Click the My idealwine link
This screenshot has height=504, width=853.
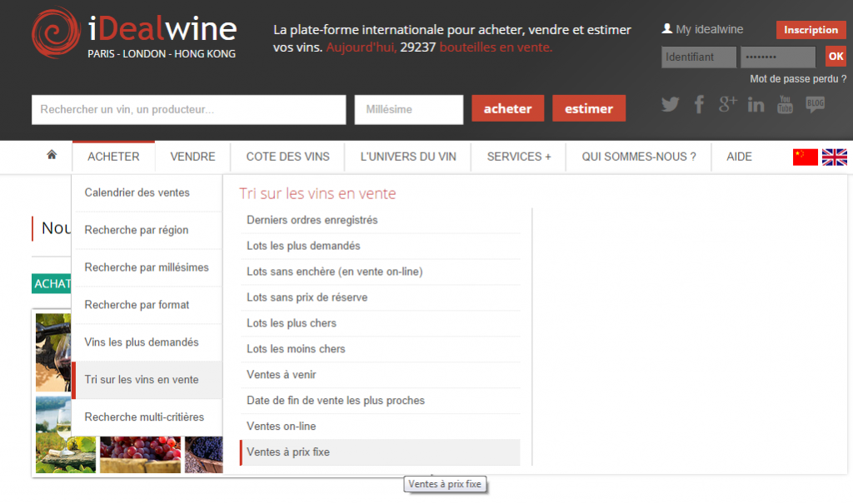(x=709, y=29)
